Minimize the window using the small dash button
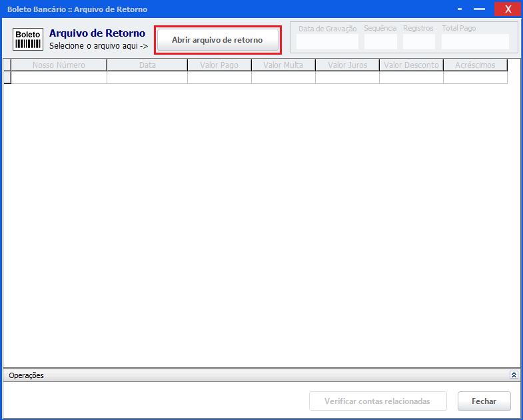 point(460,9)
